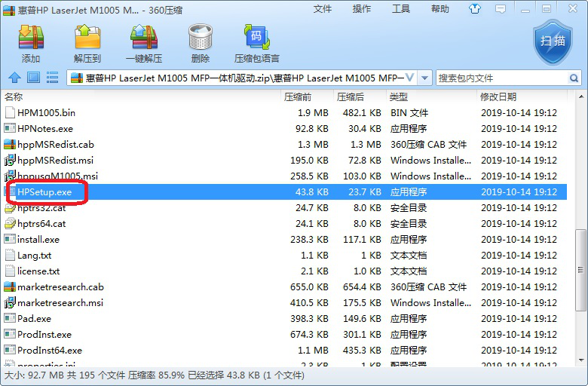The height and width of the screenshot is (386, 588).
Task: Click the 482.1 KB compressed size cell
Action: coord(362,112)
